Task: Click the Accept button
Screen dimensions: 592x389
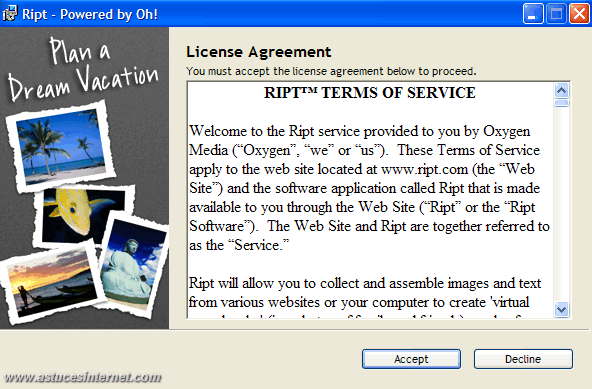Action: click(x=411, y=359)
